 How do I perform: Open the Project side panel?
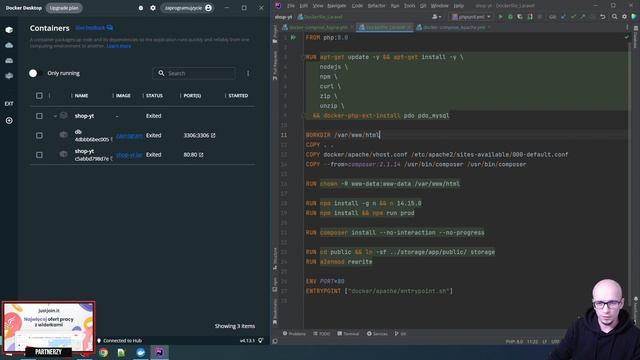pyautogui.click(x=275, y=34)
